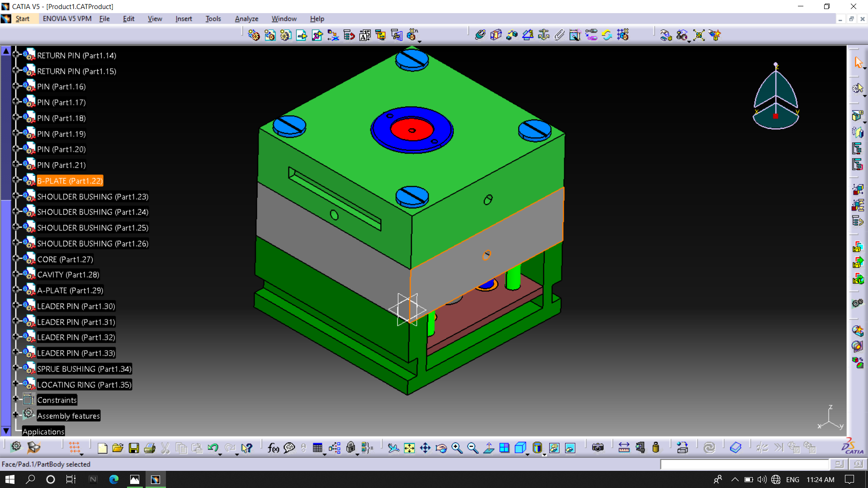
Task: Click the Zoom In magnifier icon
Action: [457, 448]
